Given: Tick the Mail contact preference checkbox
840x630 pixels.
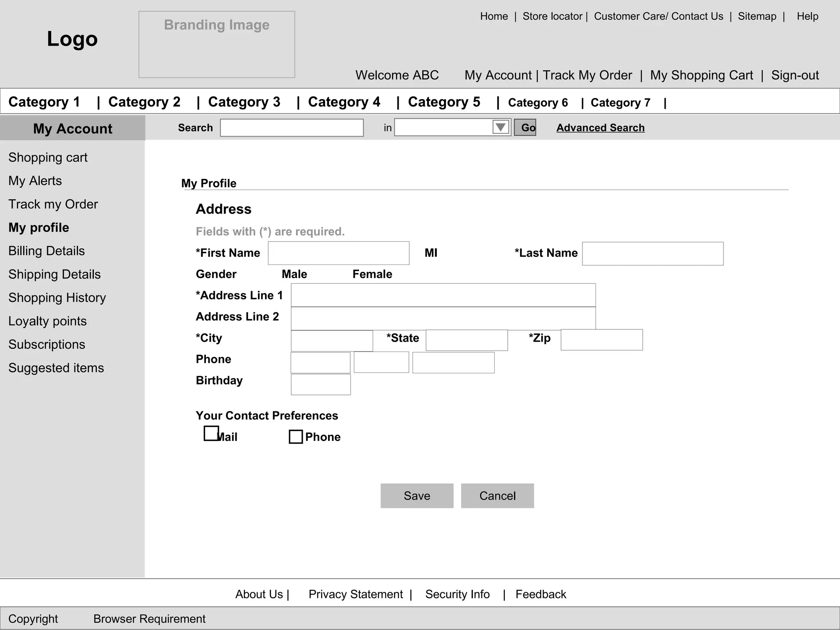Looking at the screenshot, I should tap(211, 434).
